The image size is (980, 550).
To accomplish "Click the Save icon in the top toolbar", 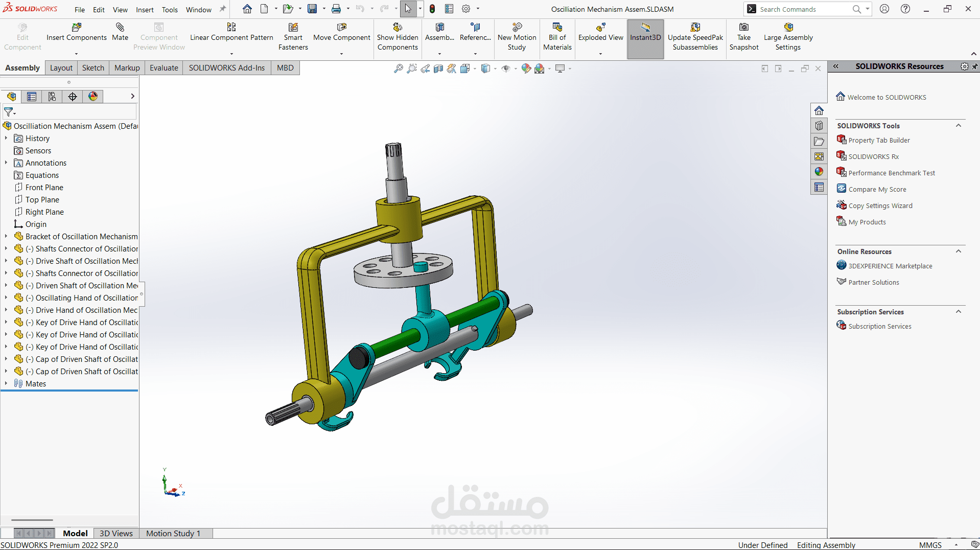I will (312, 9).
